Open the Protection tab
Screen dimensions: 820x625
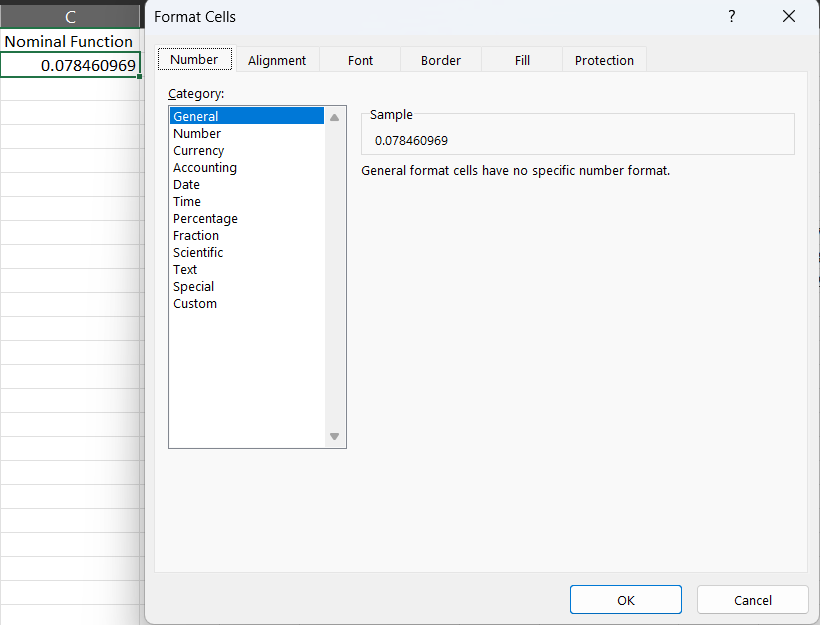pos(604,60)
